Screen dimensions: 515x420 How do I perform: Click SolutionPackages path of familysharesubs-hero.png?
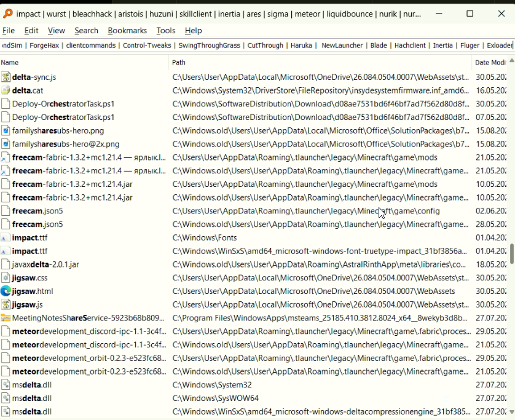pyautogui.click(x=321, y=131)
